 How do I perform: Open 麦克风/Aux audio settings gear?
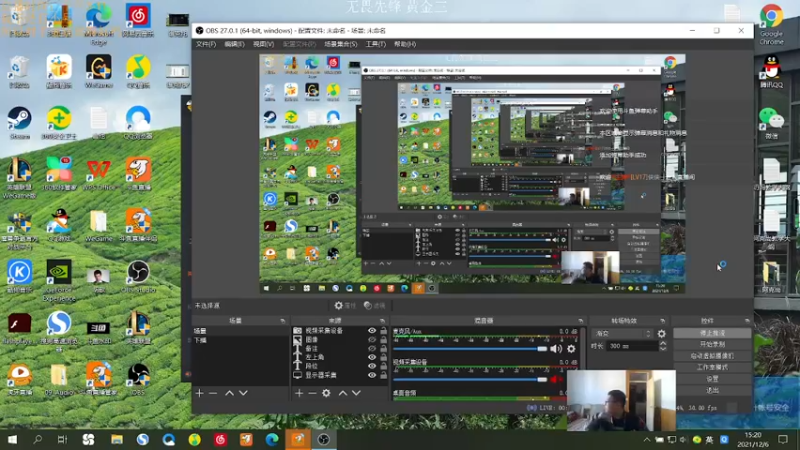click(571, 349)
